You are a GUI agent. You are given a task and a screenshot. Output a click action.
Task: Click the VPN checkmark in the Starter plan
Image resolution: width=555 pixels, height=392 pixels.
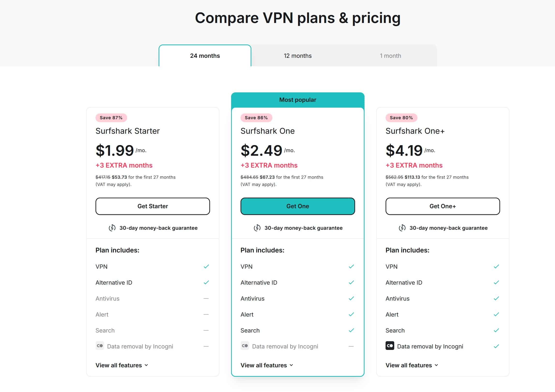click(206, 266)
